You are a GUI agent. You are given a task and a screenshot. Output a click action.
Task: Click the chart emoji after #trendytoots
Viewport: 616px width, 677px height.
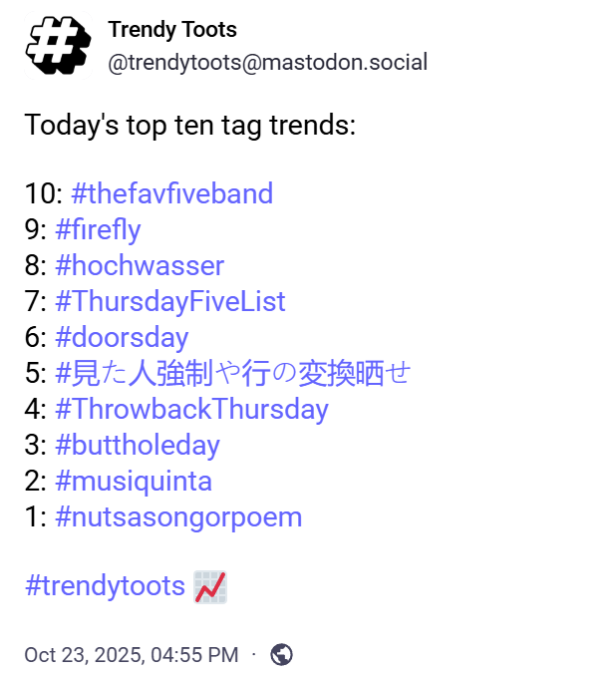point(209,586)
